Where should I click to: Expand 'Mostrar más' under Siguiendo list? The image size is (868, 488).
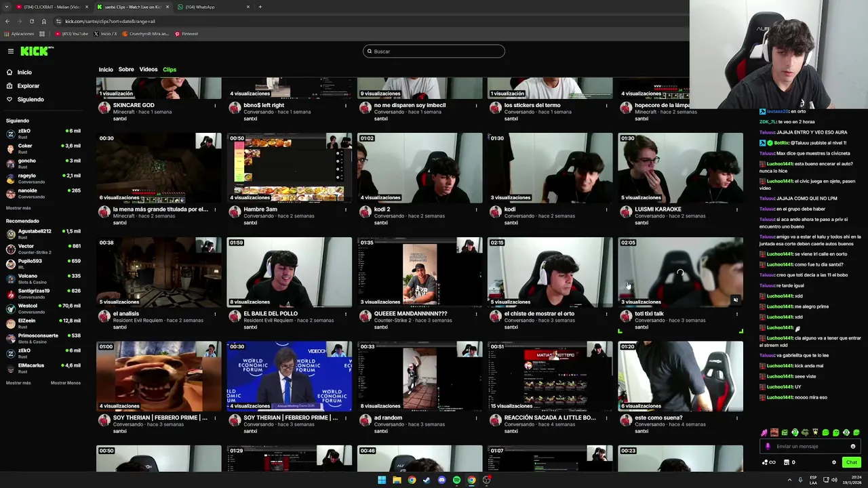click(18, 208)
